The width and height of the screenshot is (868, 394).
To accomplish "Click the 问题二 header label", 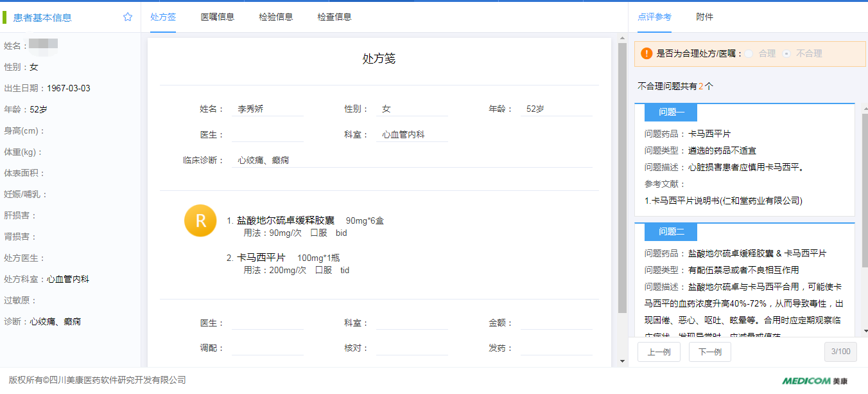I will pyautogui.click(x=671, y=232).
